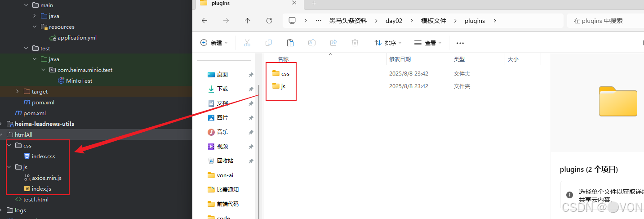
Task: Click the Paste clipboard icon
Action: [290, 43]
